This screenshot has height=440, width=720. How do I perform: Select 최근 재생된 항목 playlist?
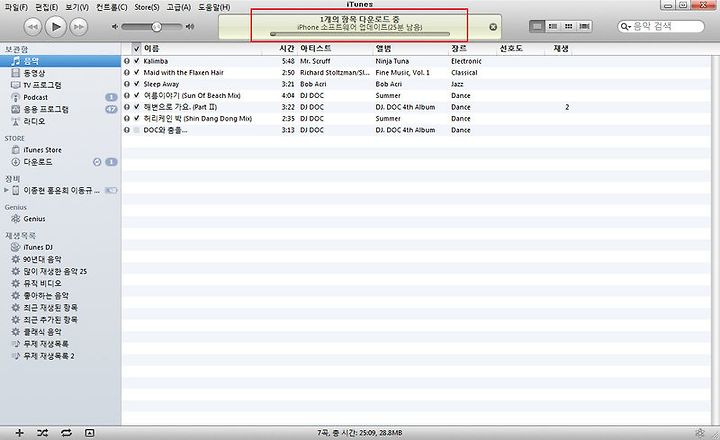(x=60, y=307)
